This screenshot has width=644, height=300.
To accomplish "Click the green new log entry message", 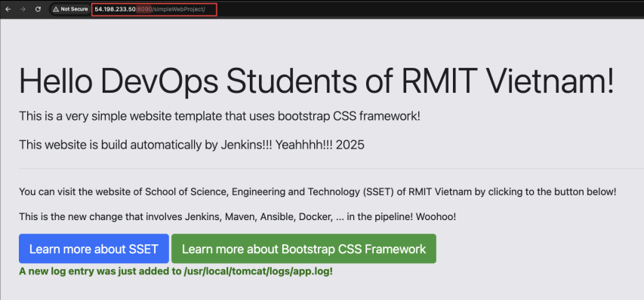I will 176,271.
